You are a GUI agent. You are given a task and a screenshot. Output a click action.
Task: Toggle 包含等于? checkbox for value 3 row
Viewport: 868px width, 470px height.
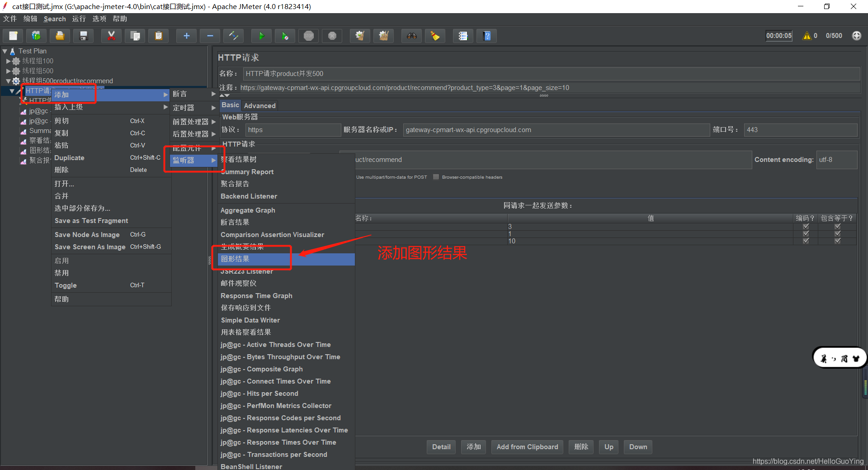pyautogui.click(x=838, y=226)
